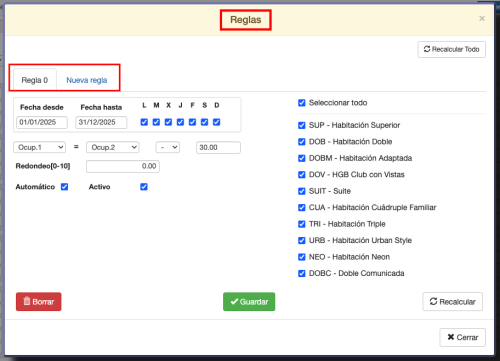The image size is (500, 361).
Task: Uncheck DOB - Habitación Doble
Action: [x=302, y=142]
